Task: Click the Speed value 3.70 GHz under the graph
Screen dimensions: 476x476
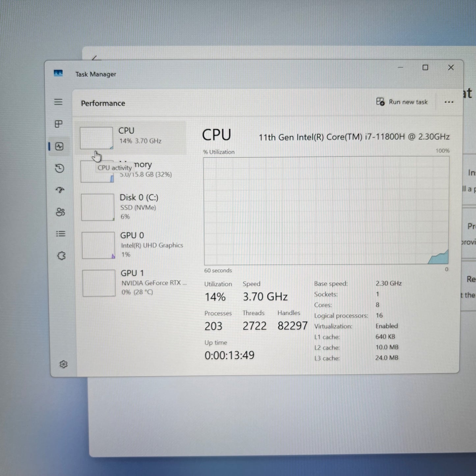Action: 265,297
